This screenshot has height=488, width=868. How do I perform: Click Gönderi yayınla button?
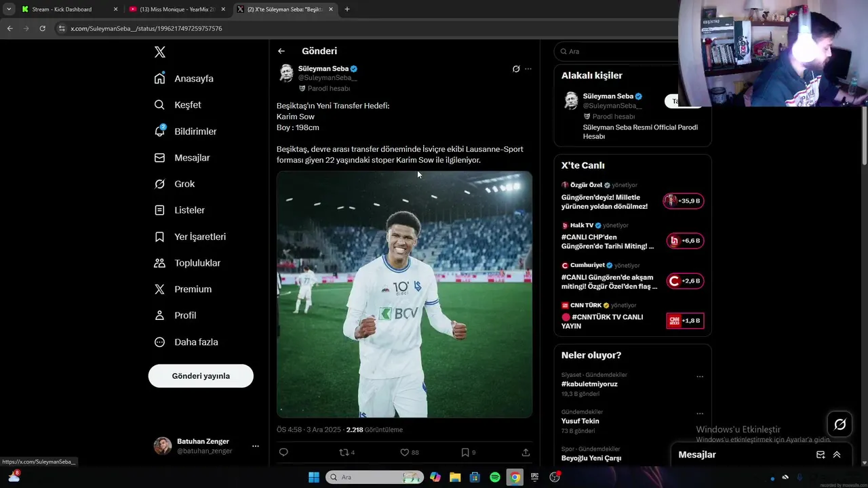click(201, 375)
